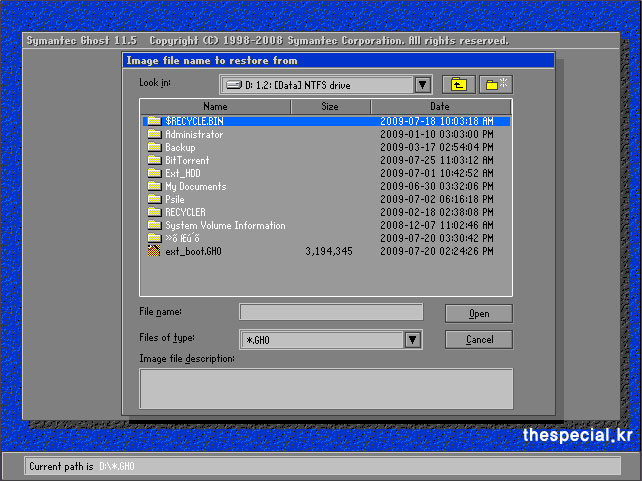Select the My Documents folder name

pyautogui.click(x=196, y=187)
